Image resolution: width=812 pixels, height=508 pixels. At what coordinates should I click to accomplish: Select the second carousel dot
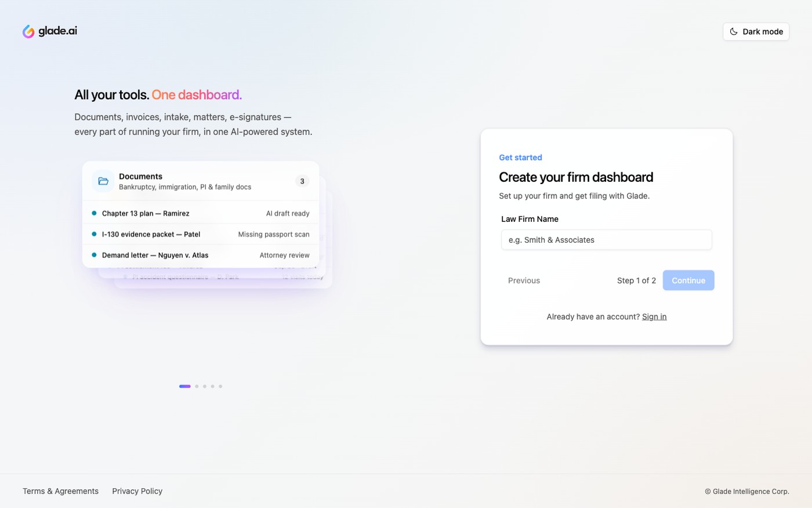point(197,386)
